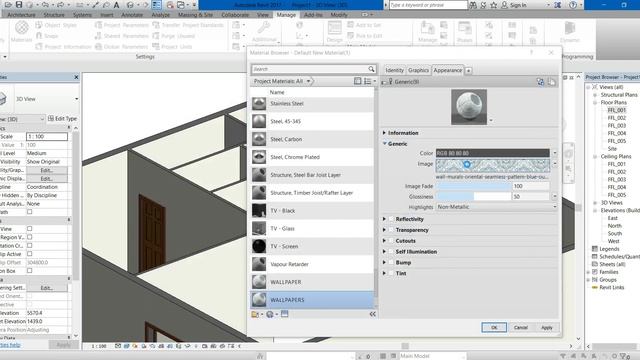Click the TV - Screen material thumbnail
640x360 pixels.
click(259, 246)
